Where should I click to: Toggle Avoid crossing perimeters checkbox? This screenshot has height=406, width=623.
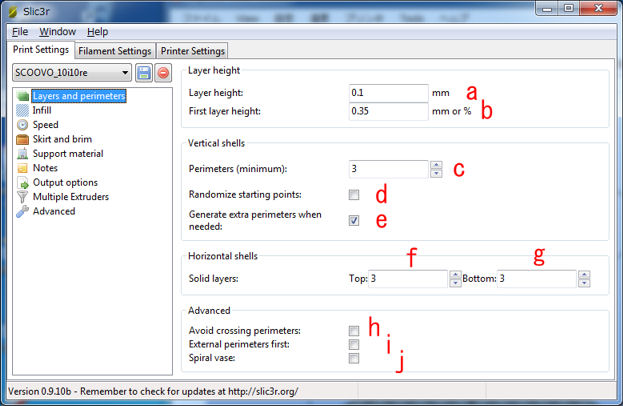(354, 329)
